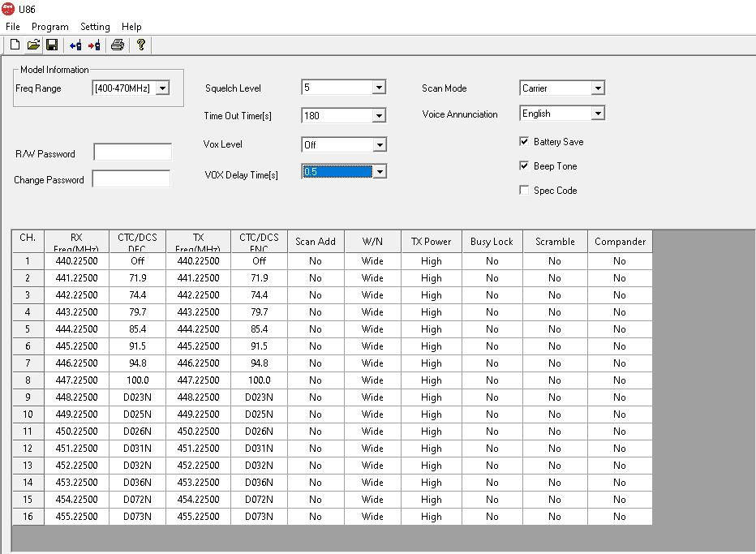The width and height of the screenshot is (756, 554).
Task: Click the CH. column header
Action: click(28, 241)
